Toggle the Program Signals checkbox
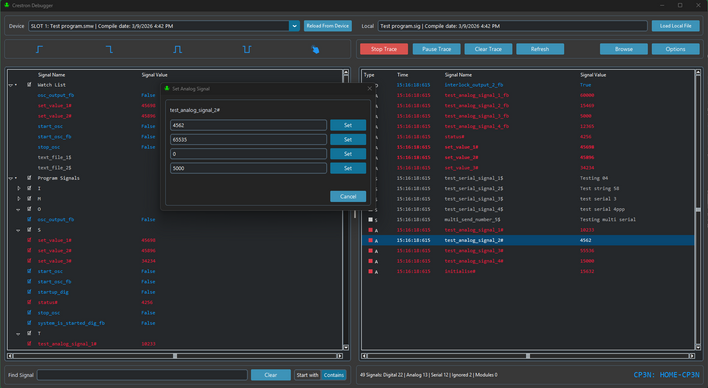708x388 pixels. tap(29, 178)
